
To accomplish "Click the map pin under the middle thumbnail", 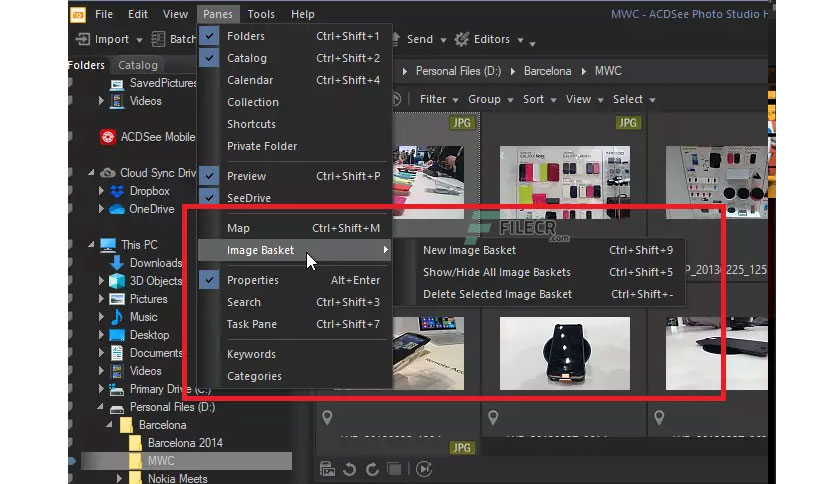I will pos(493,418).
